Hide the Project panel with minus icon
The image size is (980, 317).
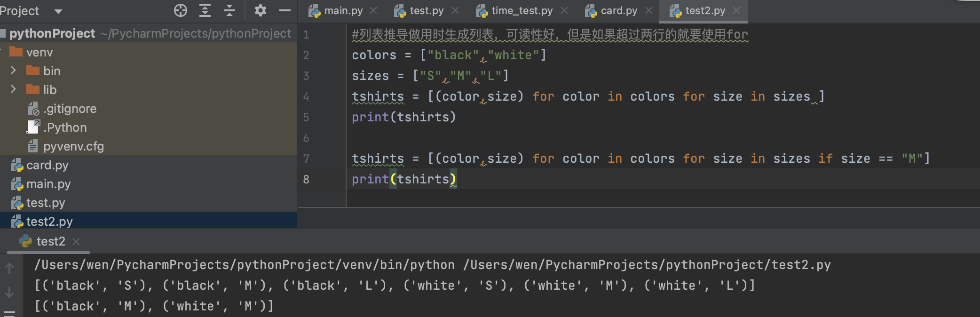point(285,10)
